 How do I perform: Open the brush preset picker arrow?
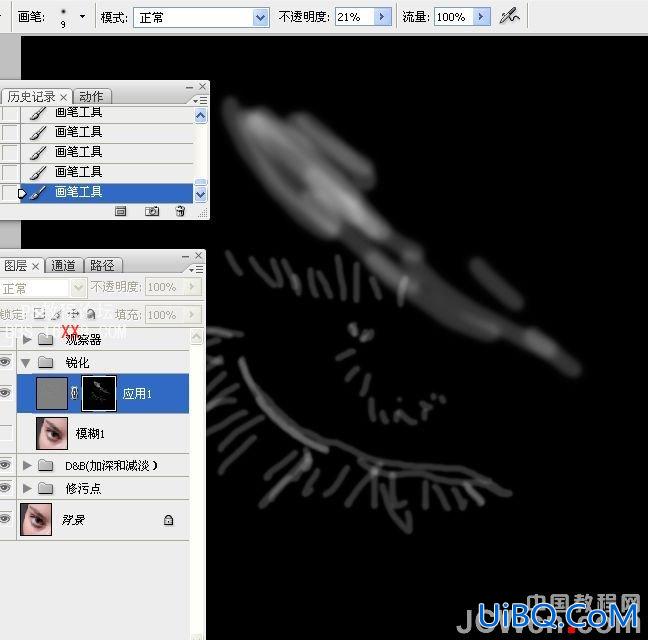point(82,17)
